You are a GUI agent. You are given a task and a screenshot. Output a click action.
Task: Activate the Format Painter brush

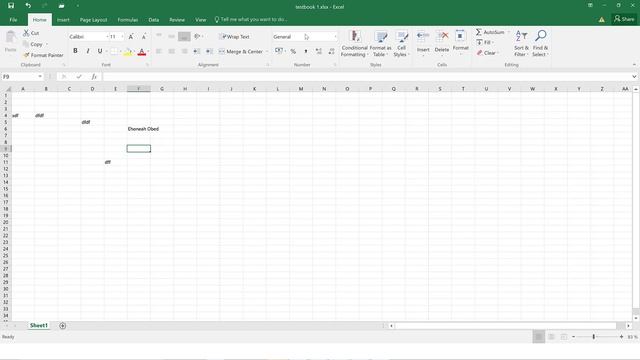pyautogui.click(x=43, y=55)
